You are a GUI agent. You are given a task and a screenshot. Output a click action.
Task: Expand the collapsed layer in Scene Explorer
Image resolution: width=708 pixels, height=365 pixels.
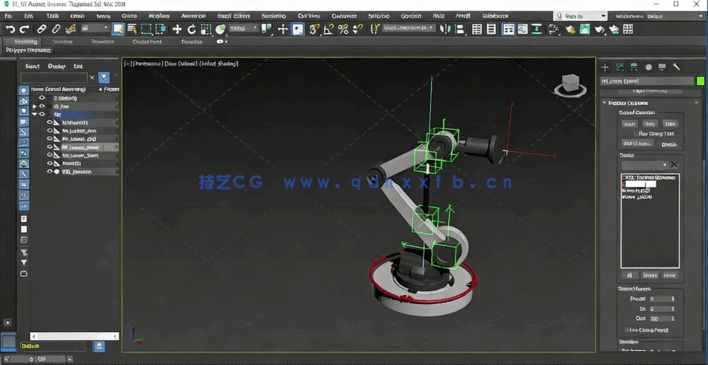pos(34,106)
